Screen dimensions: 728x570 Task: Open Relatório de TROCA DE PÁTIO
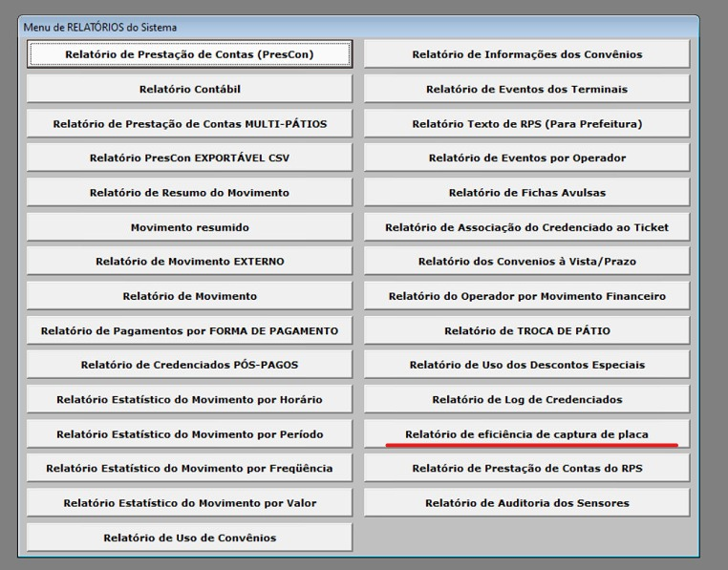526,331
